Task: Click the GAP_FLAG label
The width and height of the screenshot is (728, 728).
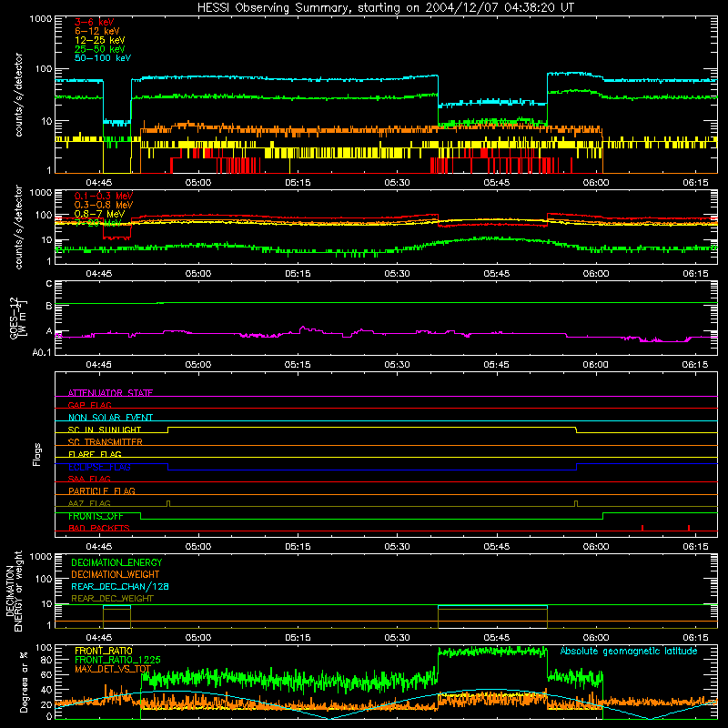Action: coord(89,405)
